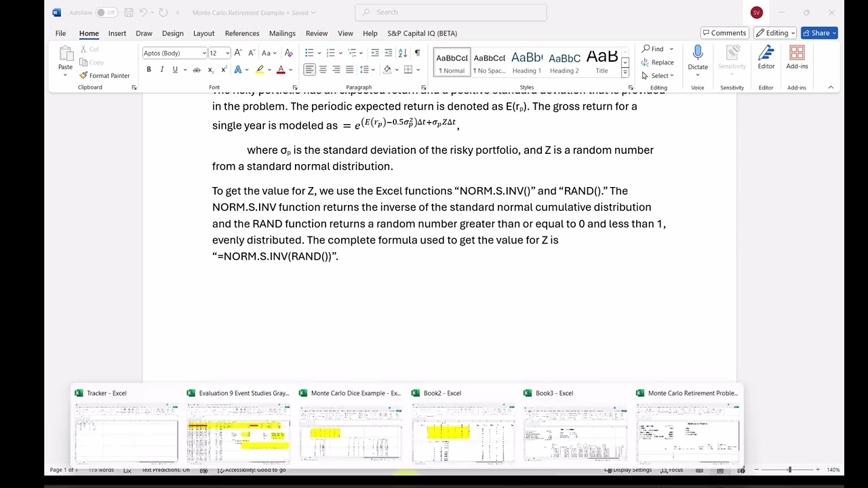Switch to the Layout tab
Image resolution: width=868 pixels, height=488 pixels.
pos(203,33)
